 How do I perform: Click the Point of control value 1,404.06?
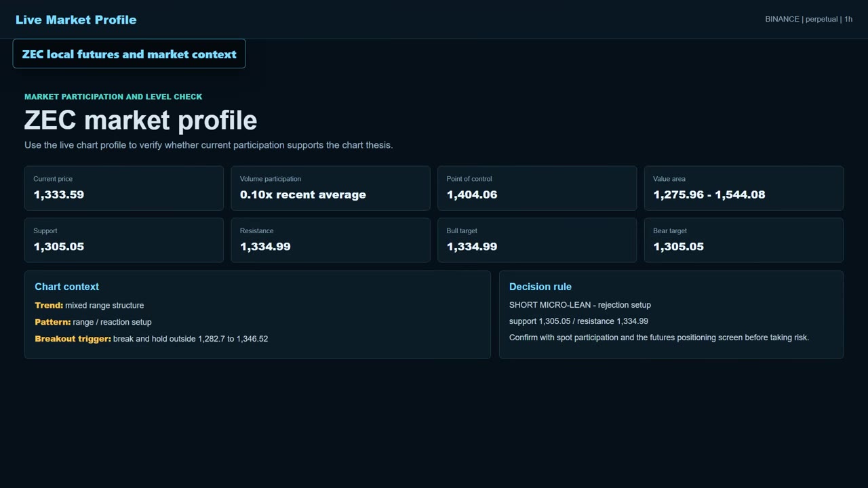pyautogui.click(x=472, y=195)
